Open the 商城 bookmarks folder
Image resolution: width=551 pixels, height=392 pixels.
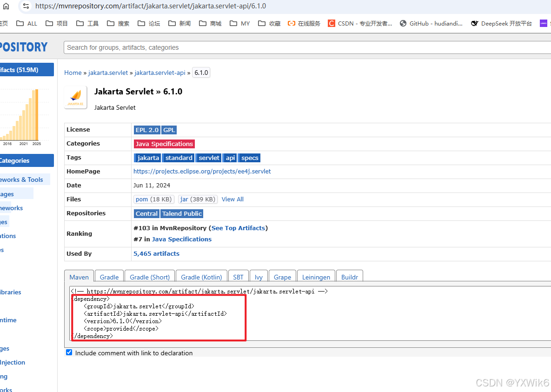tap(210, 24)
